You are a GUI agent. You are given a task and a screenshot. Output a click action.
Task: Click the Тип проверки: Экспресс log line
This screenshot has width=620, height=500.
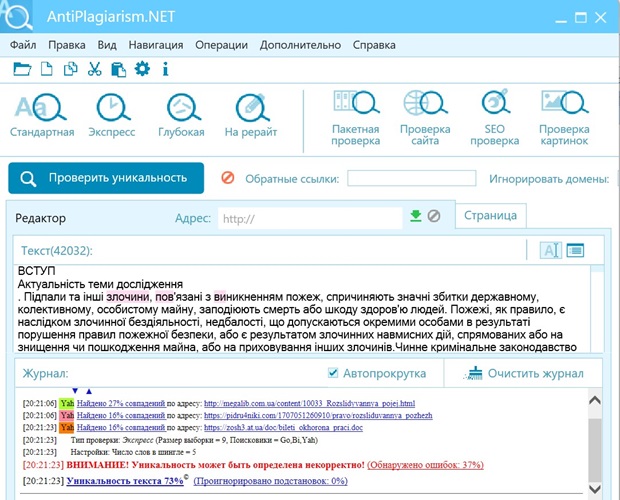(194, 440)
